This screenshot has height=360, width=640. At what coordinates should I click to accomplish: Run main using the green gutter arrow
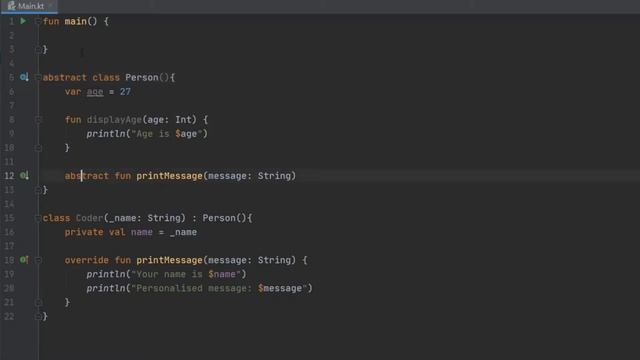tap(23, 21)
